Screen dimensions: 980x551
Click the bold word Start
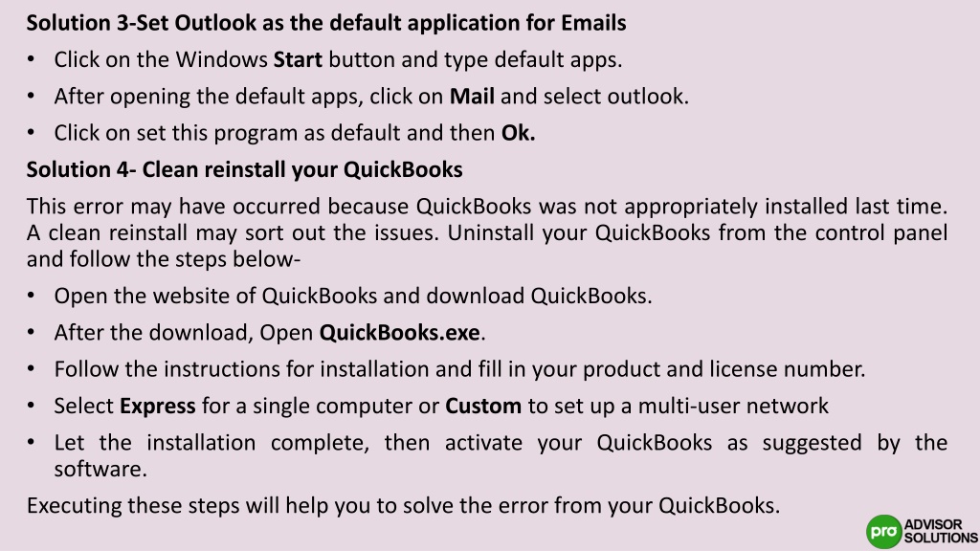(299, 59)
